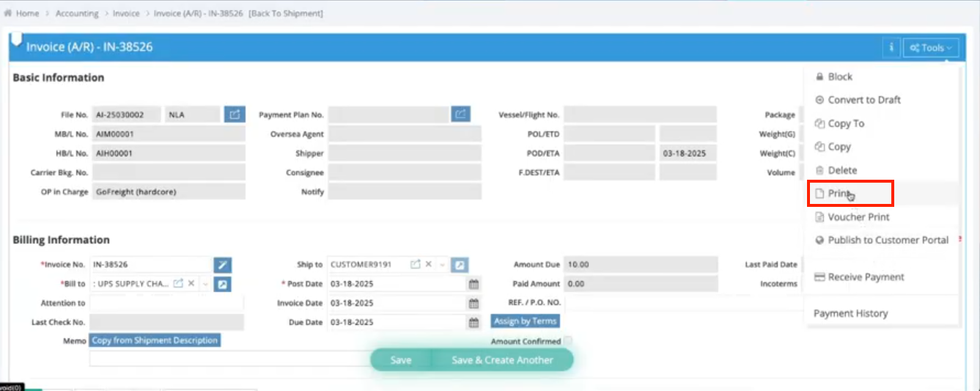
Task: Open Due Date calendar picker
Action: coord(474,322)
